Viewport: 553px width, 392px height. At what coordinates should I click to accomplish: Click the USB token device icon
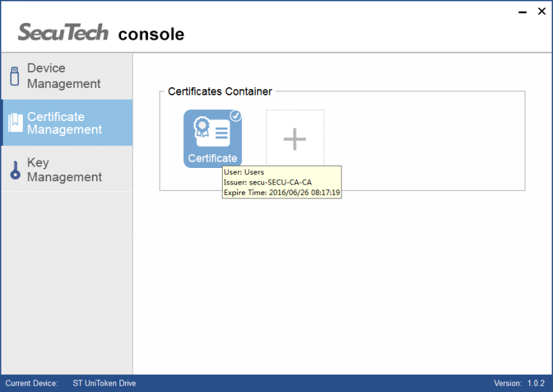coord(15,76)
